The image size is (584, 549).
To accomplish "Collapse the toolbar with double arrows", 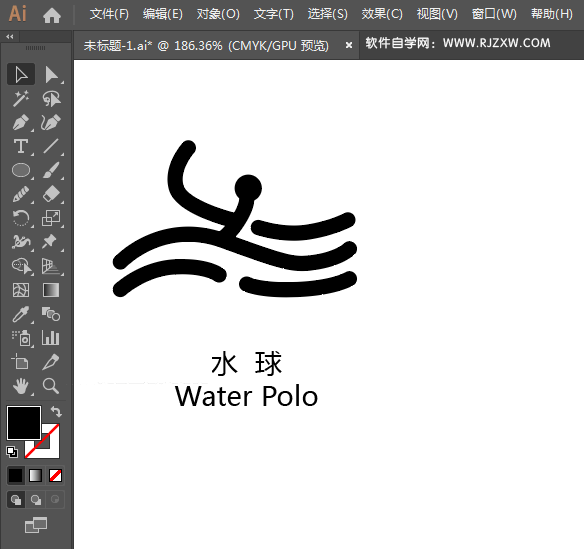I will coord(10,37).
